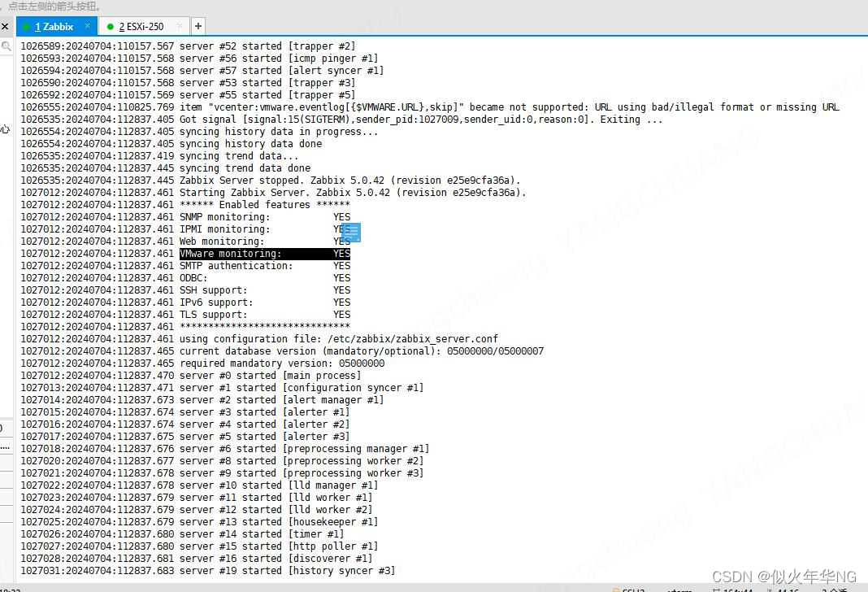Click the '[icmp pinger #1]' line

coord(199,59)
